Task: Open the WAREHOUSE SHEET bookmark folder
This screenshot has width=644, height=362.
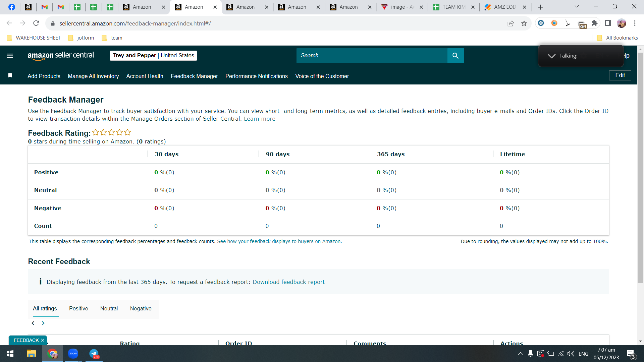Action: tap(34, 38)
